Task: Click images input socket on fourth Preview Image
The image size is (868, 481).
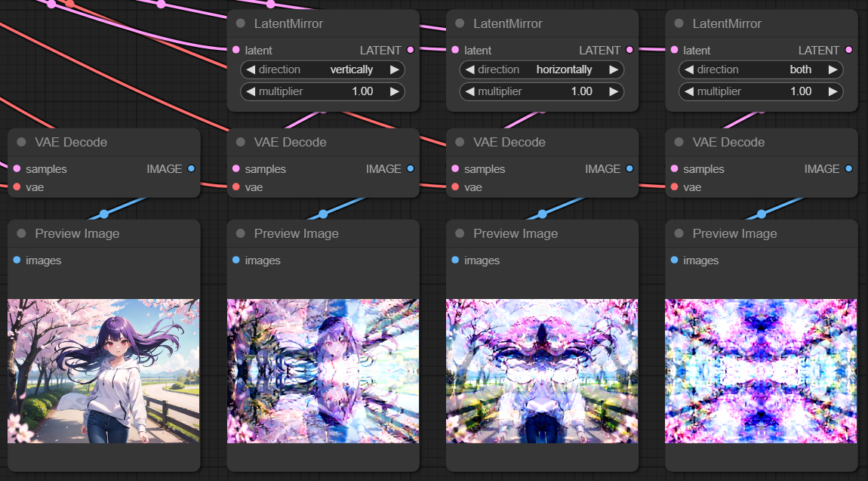Action: [x=674, y=260]
